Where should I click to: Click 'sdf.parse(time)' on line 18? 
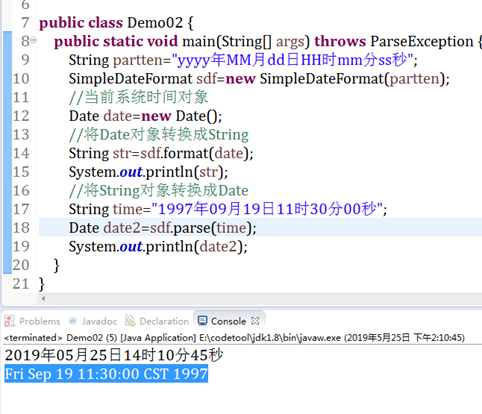201,228
